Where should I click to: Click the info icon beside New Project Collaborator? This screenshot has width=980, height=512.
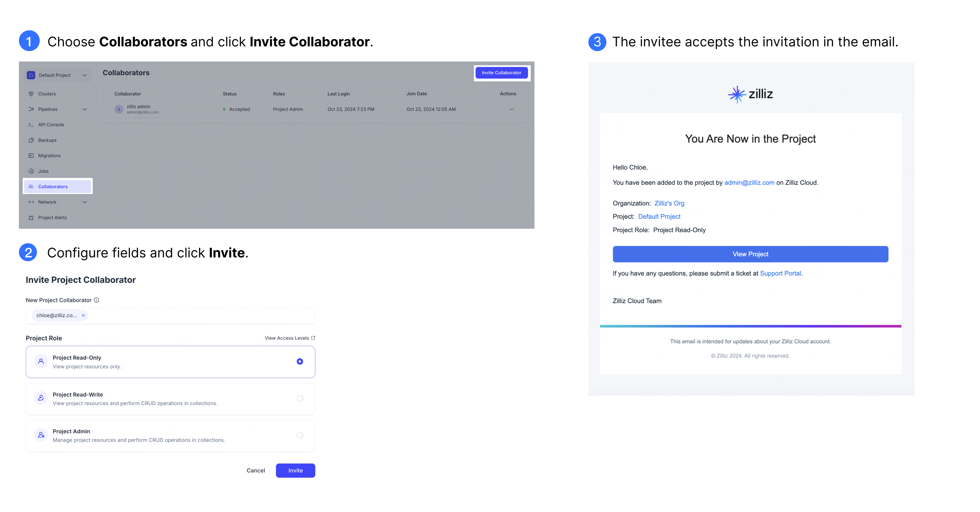coord(96,300)
